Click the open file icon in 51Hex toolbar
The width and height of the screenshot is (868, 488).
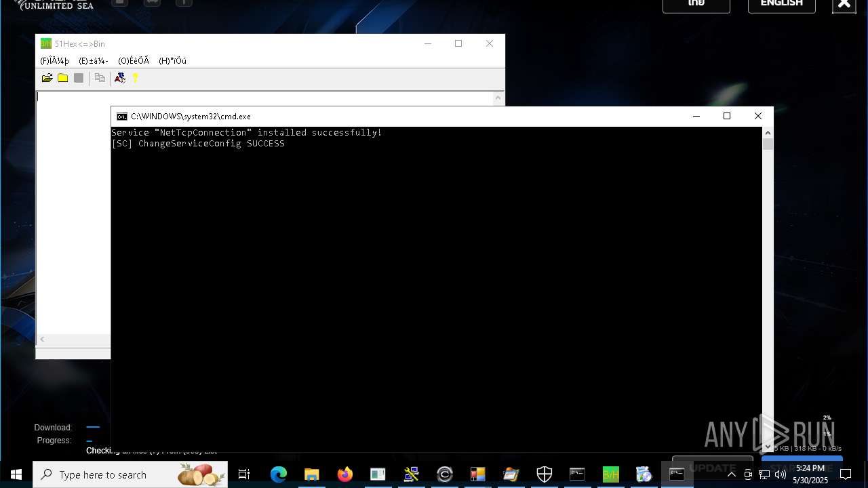(47, 78)
